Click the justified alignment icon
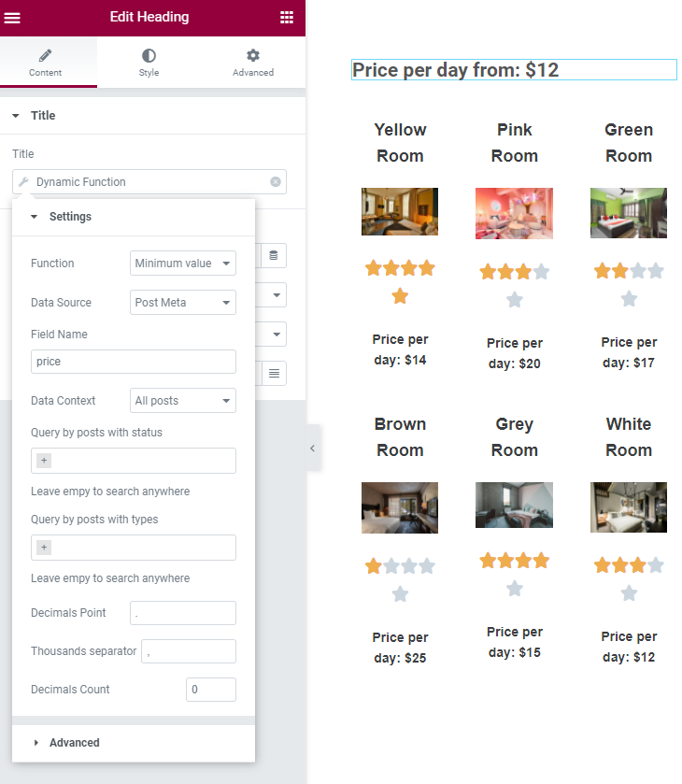This screenshot has width=682, height=784. 274,374
